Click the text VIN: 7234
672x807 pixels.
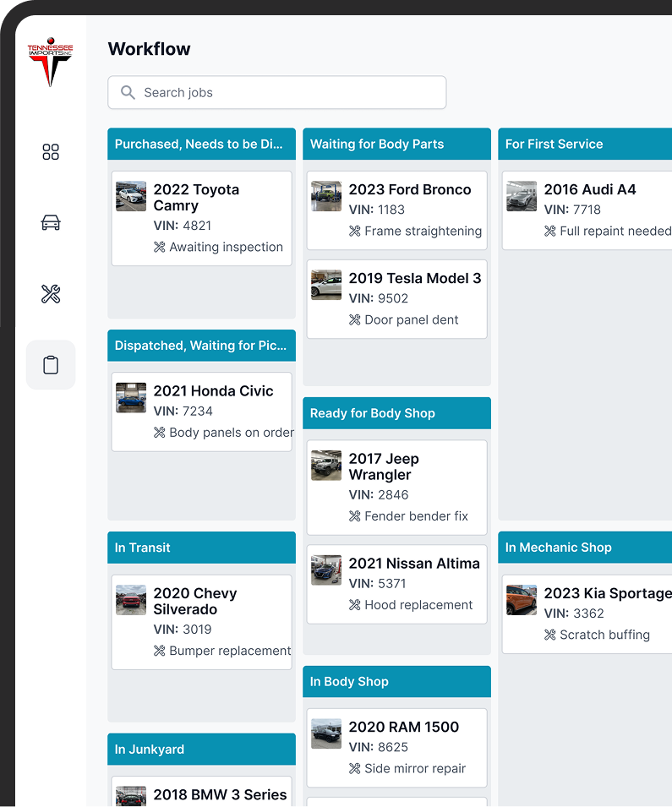[183, 412]
